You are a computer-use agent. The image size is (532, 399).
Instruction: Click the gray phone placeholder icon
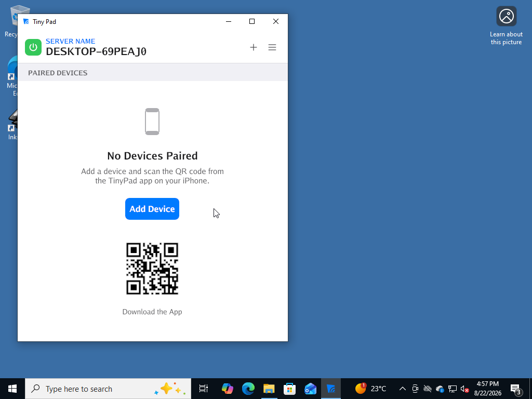(x=152, y=122)
